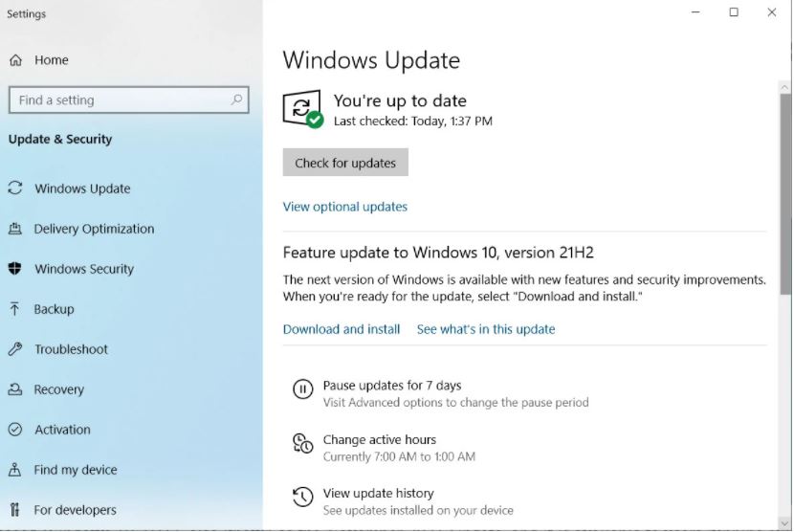Click the Last checked: Today, 1:37 PM text

pos(412,122)
